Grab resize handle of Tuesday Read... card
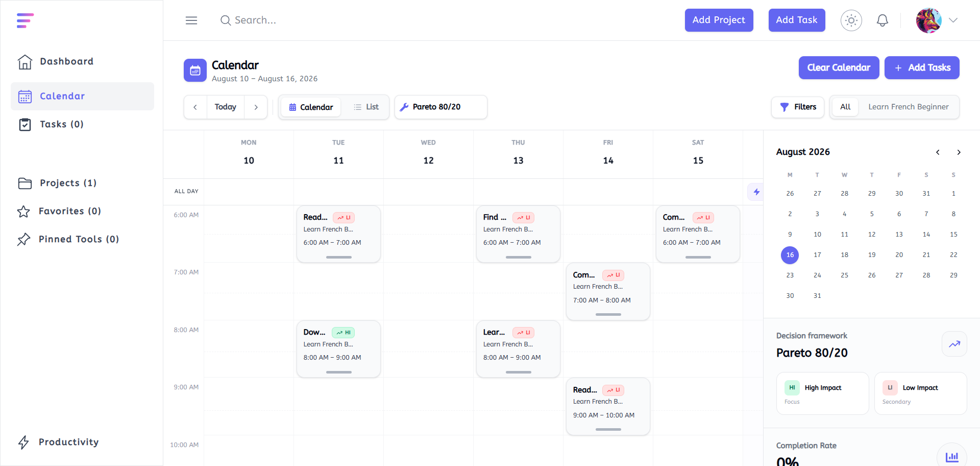This screenshot has width=980, height=466. [338, 257]
